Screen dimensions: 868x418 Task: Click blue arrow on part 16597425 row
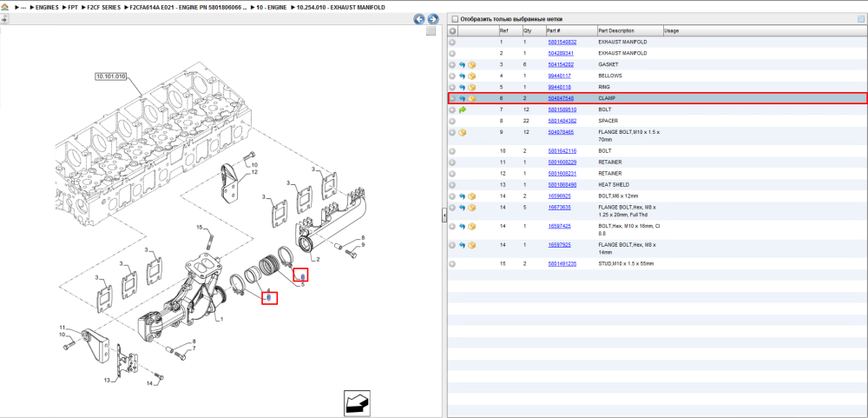(x=463, y=226)
